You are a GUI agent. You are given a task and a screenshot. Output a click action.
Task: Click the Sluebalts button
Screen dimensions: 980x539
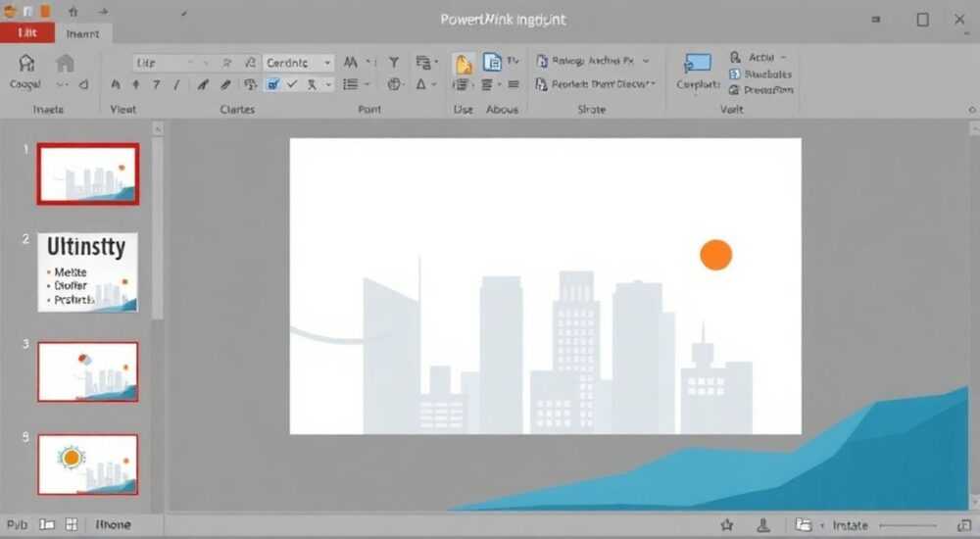pos(760,73)
